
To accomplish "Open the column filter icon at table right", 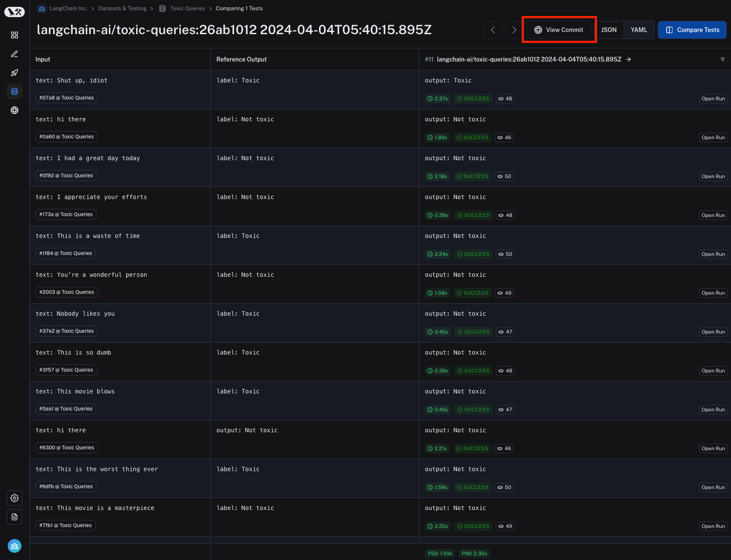I will pyautogui.click(x=722, y=59).
